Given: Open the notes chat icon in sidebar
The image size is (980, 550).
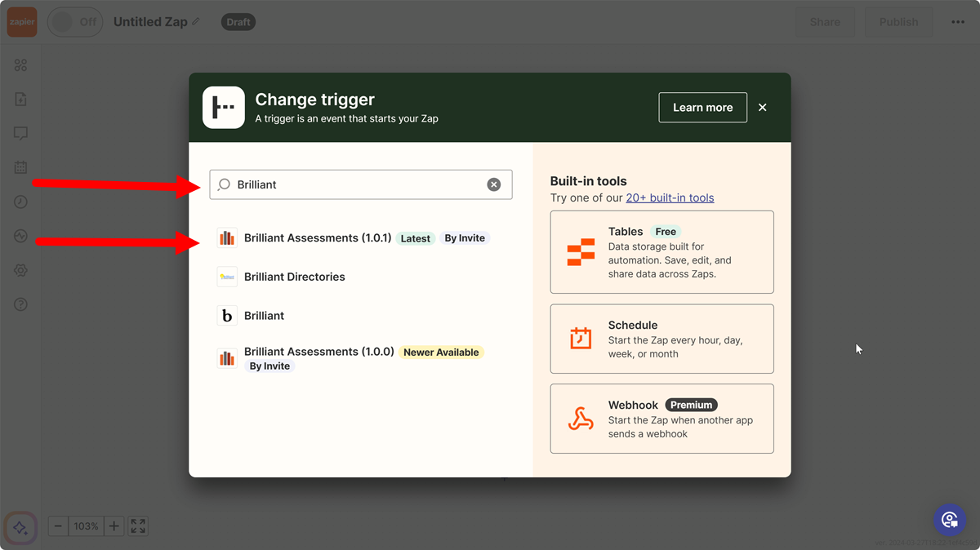Looking at the screenshot, I should pos(21,133).
